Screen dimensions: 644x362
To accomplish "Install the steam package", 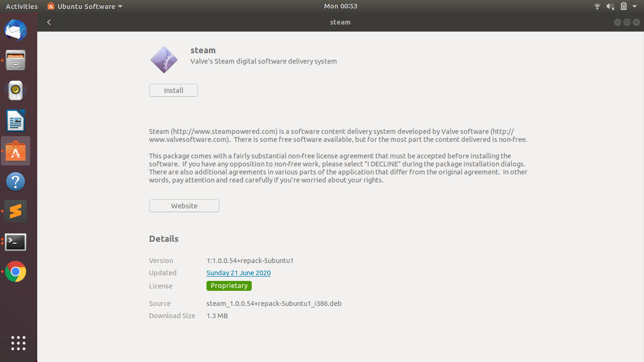I will click(173, 90).
